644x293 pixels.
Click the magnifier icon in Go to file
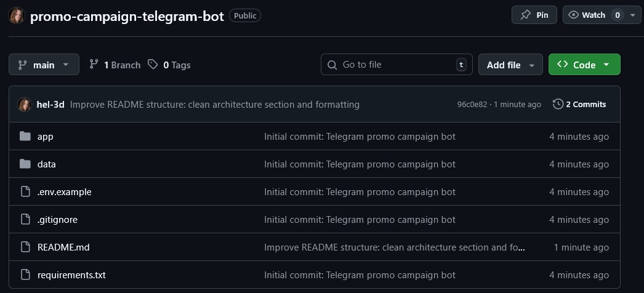(x=332, y=65)
